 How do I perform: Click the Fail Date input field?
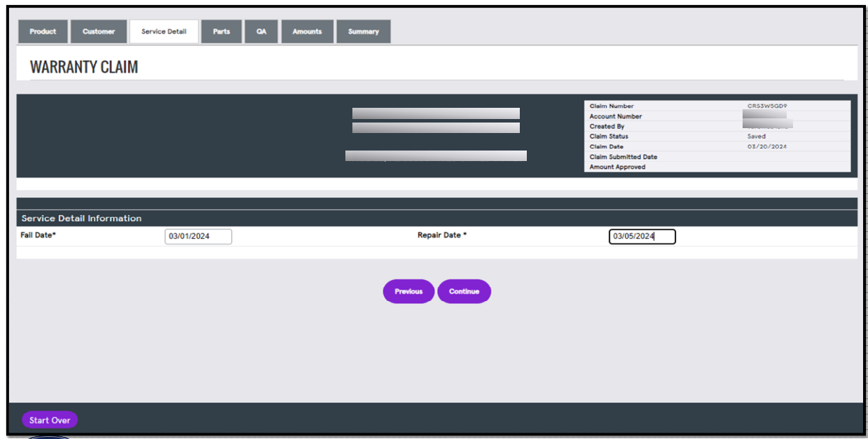point(198,236)
